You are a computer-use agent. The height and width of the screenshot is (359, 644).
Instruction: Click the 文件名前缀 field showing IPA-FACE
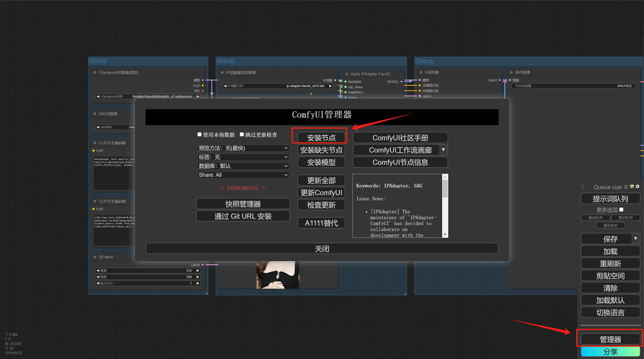click(573, 86)
